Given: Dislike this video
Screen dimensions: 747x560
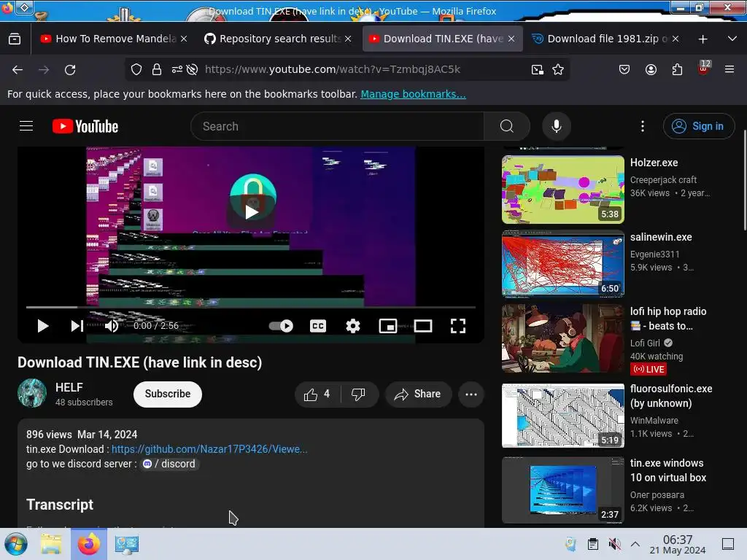Looking at the screenshot, I should pyautogui.click(x=360, y=394).
